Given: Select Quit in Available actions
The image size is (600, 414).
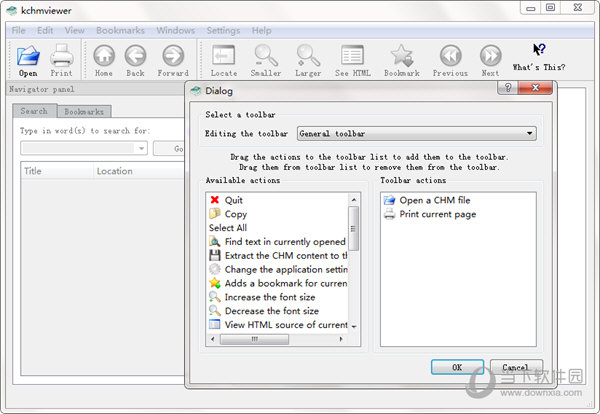Looking at the screenshot, I should click(x=278, y=200).
